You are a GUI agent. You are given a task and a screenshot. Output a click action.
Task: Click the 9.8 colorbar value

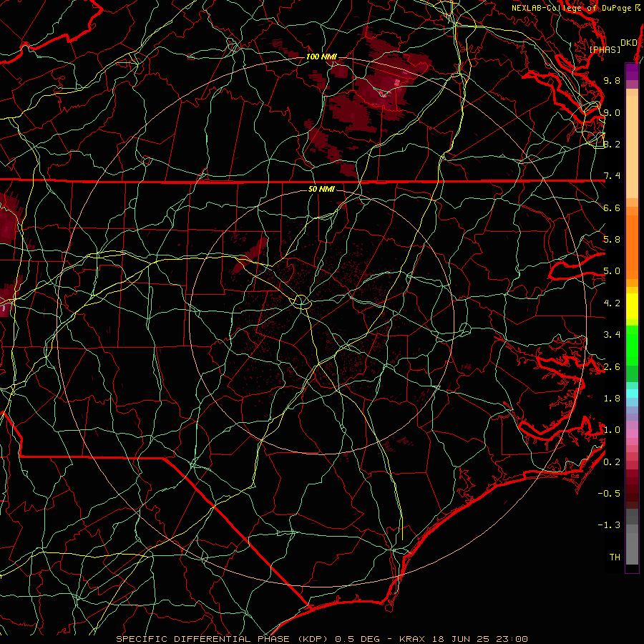click(x=612, y=80)
